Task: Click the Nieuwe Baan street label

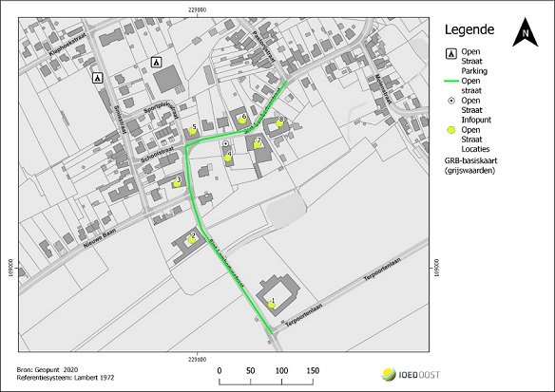Action: (100, 238)
